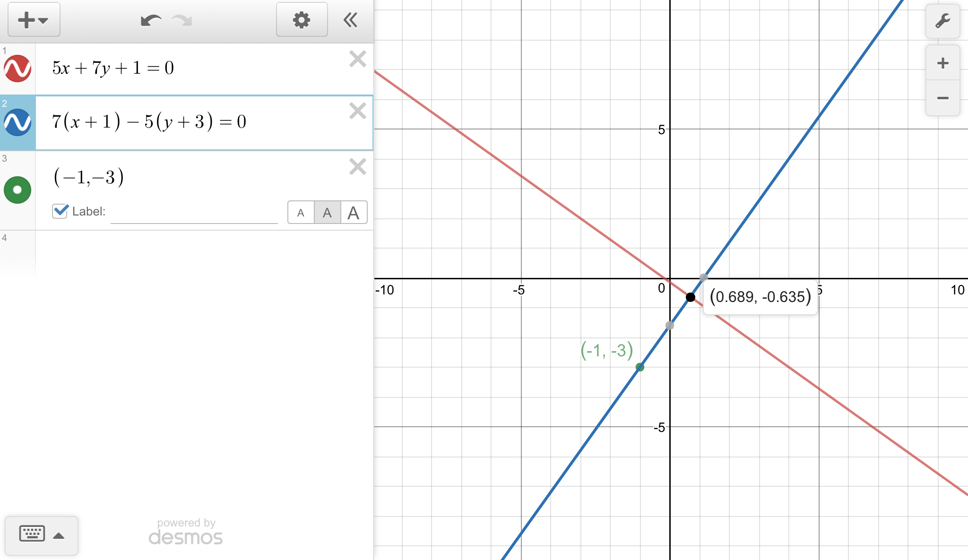Screen dimensions: 968x560
Task: Uncheck the Label checkbox
Action: coord(60,211)
